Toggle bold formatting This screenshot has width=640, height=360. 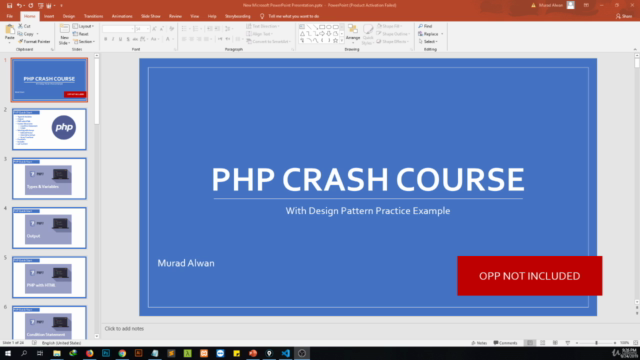pyautogui.click(x=105, y=39)
